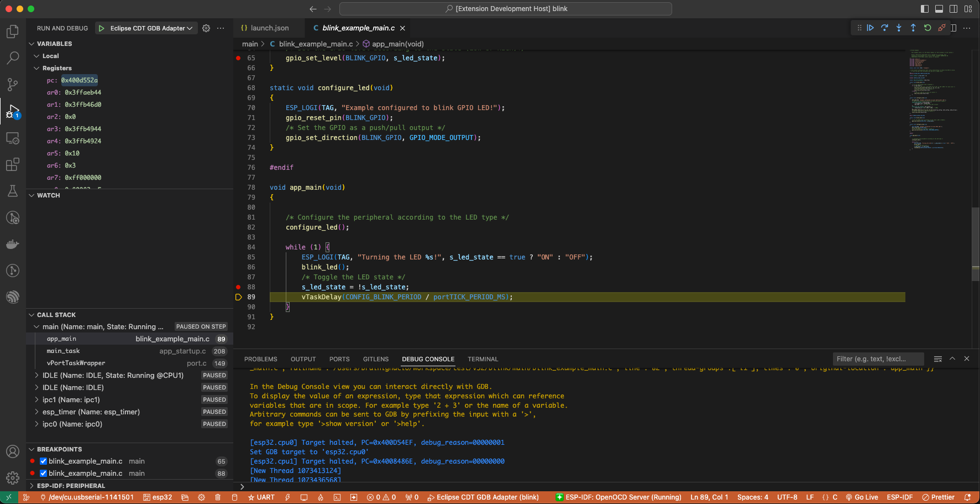
Task: Open the Source Control view
Action: tap(12, 85)
